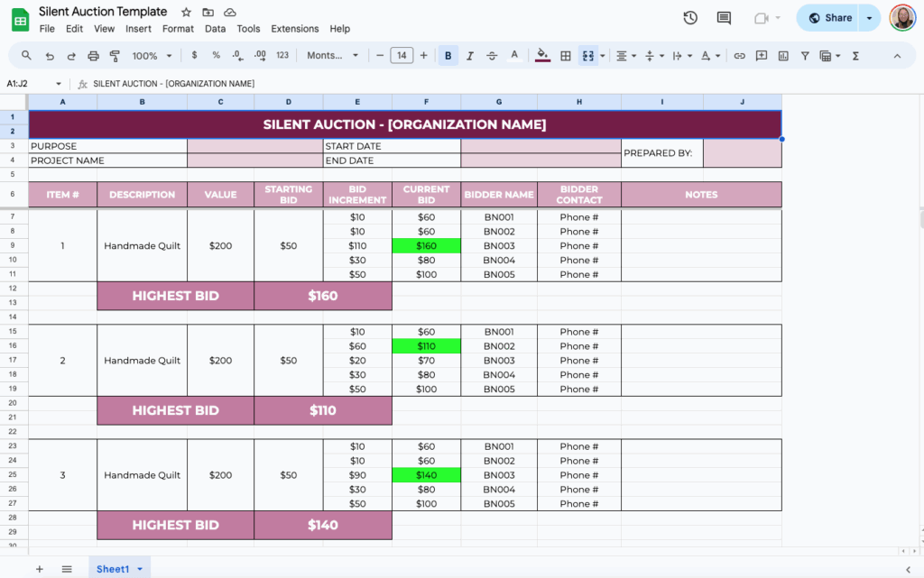Select the Paint format tool
This screenshot has width=924, height=578.
pyautogui.click(x=112, y=55)
